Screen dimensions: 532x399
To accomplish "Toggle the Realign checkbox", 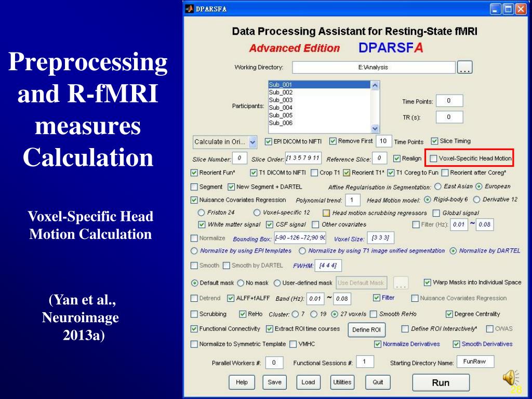I will (396, 158).
